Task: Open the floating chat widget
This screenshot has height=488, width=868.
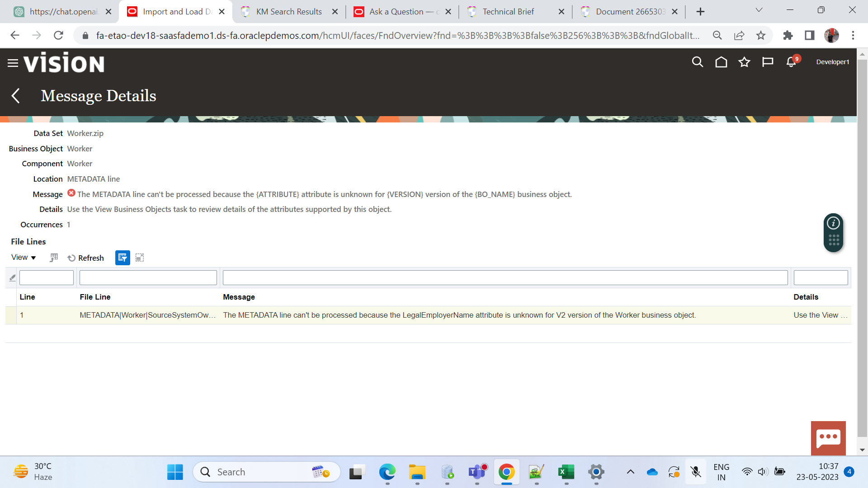Action: click(x=829, y=437)
